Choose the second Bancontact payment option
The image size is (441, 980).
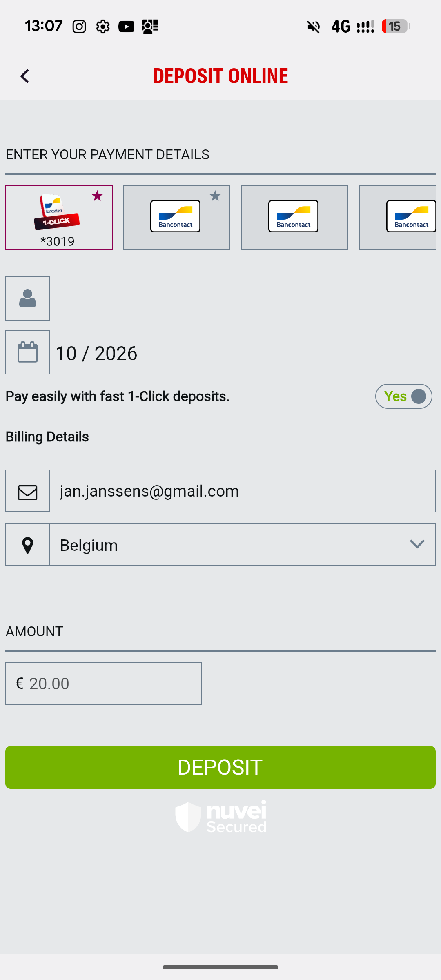176,218
